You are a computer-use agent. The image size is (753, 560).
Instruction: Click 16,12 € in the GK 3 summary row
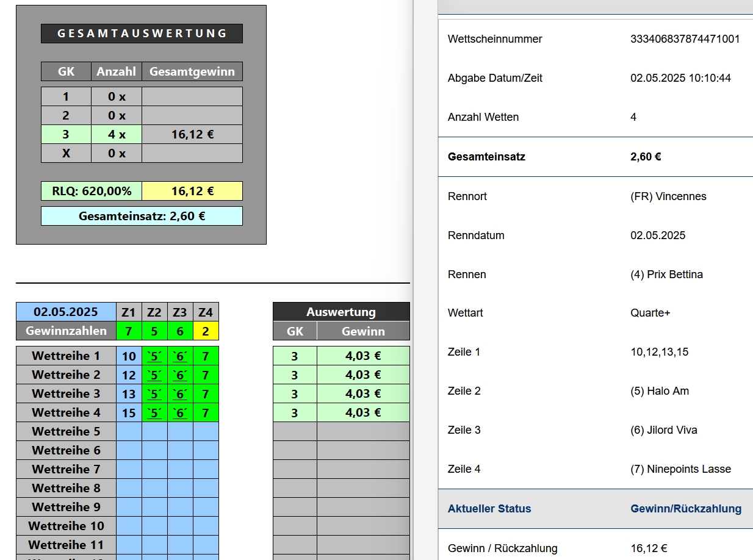(192, 134)
